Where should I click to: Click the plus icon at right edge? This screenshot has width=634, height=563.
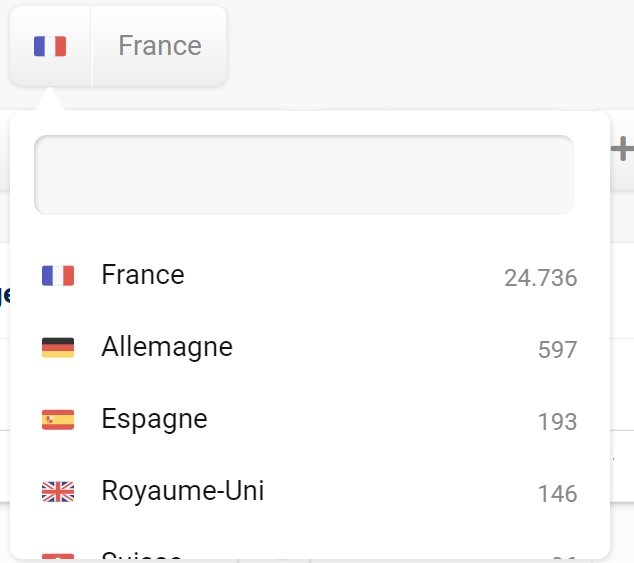coord(623,148)
